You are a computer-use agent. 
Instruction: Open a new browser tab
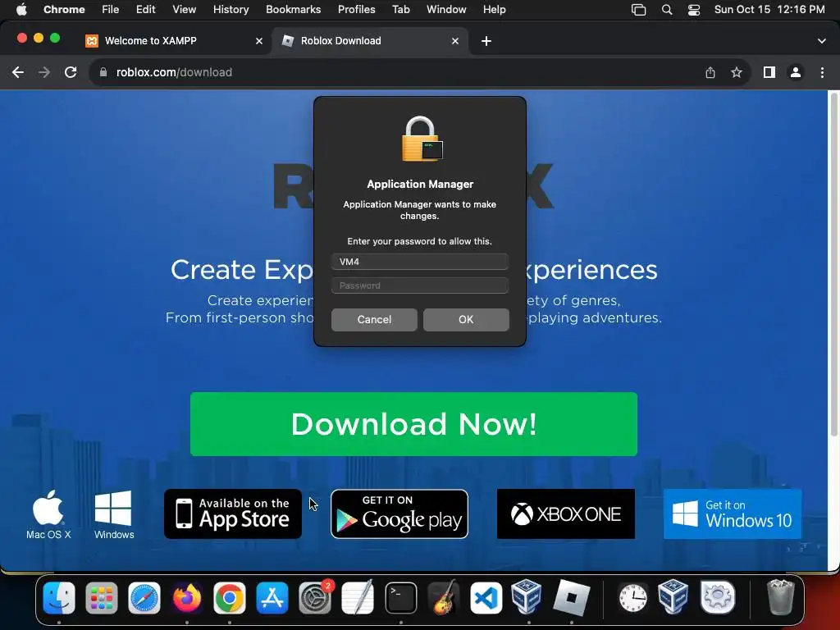[486, 41]
